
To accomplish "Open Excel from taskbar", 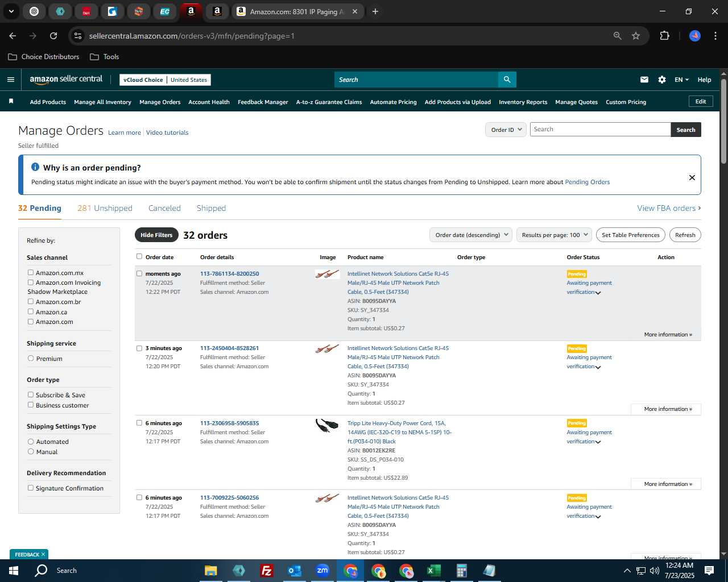I will point(433,571).
